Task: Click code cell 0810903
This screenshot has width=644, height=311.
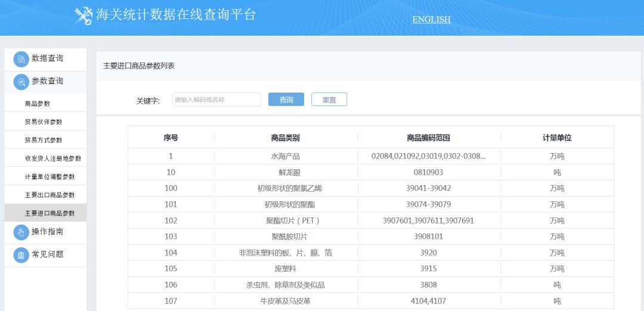Action: (x=428, y=172)
